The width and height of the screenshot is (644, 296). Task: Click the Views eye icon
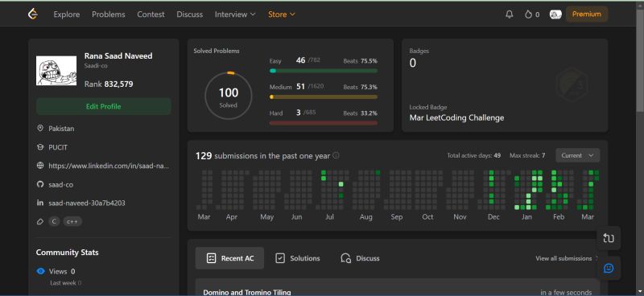tap(41, 271)
